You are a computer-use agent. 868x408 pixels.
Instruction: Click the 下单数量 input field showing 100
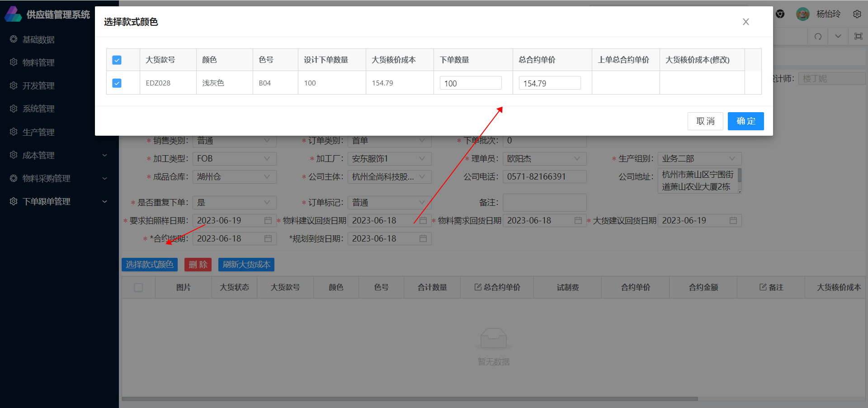point(470,83)
